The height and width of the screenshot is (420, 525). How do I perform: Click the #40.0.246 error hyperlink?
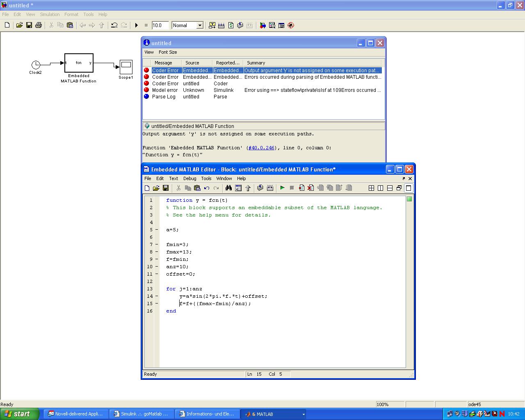261,148
